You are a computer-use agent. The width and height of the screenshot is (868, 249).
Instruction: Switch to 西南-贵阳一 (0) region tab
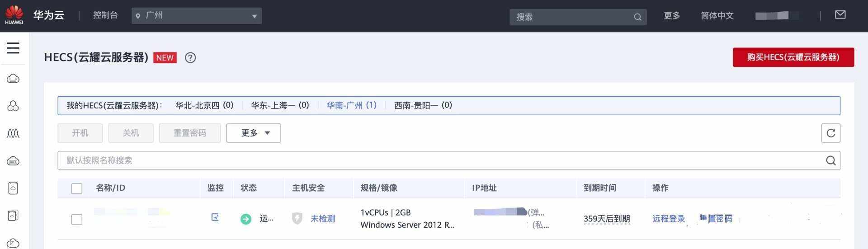[423, 105]
